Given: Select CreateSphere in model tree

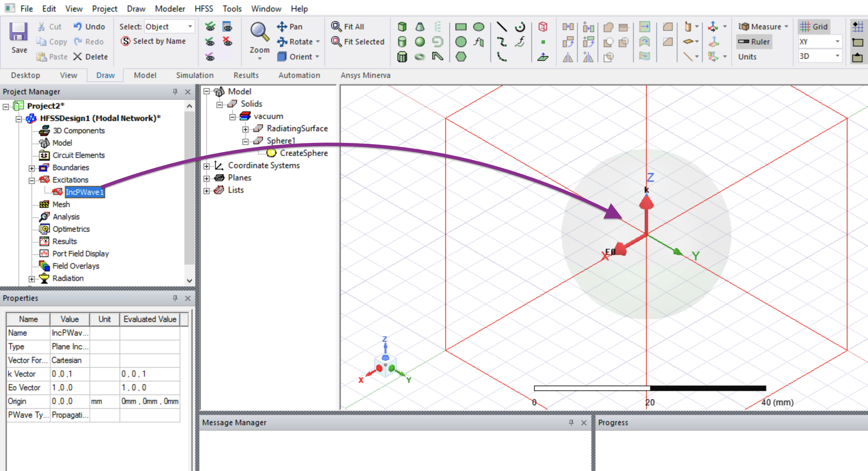Looking at the screenshot, I should [304, 153].
